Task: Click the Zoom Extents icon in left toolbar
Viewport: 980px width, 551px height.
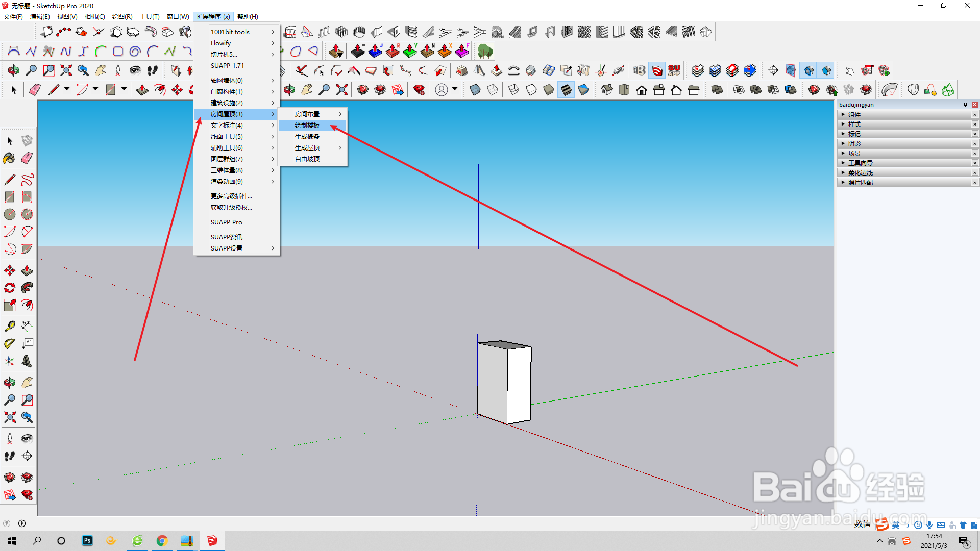Action: pos(9,417)
